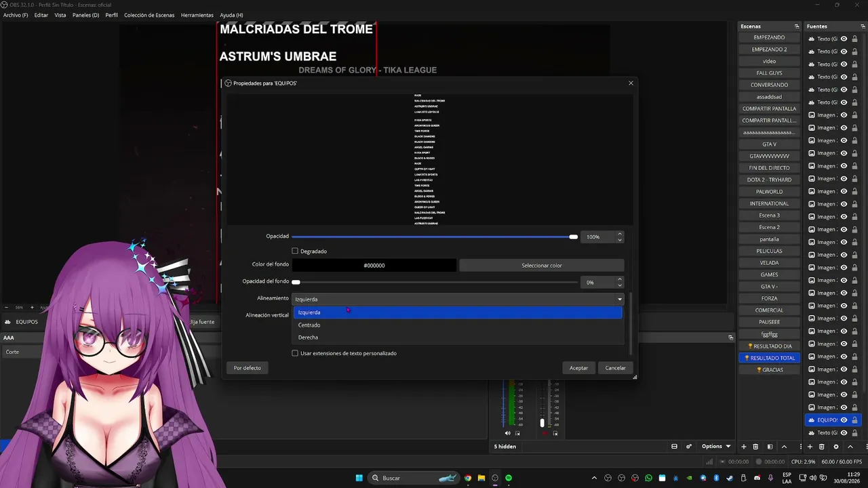The height and width of the screenshot is (488, 868).
Task: Hide the EQUIPOS source with eye icon
Action: pyautogui.click(x=844, y=420)
